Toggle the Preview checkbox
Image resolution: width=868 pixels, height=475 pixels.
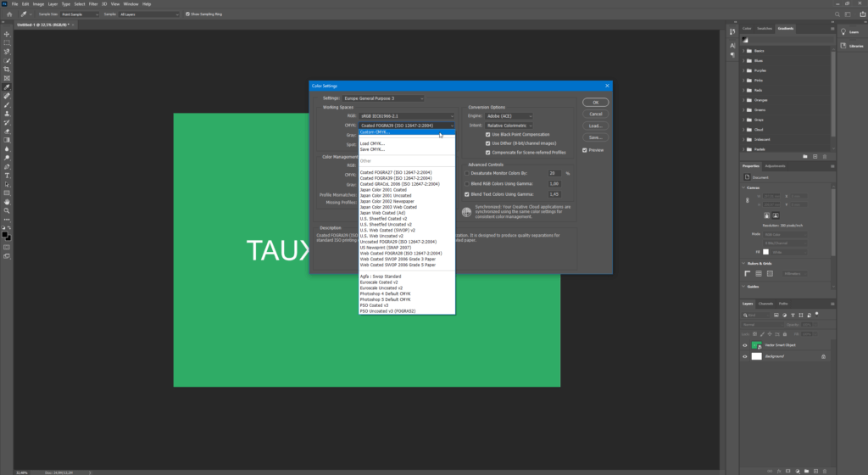pyautogui.click(x=585, y=150)
